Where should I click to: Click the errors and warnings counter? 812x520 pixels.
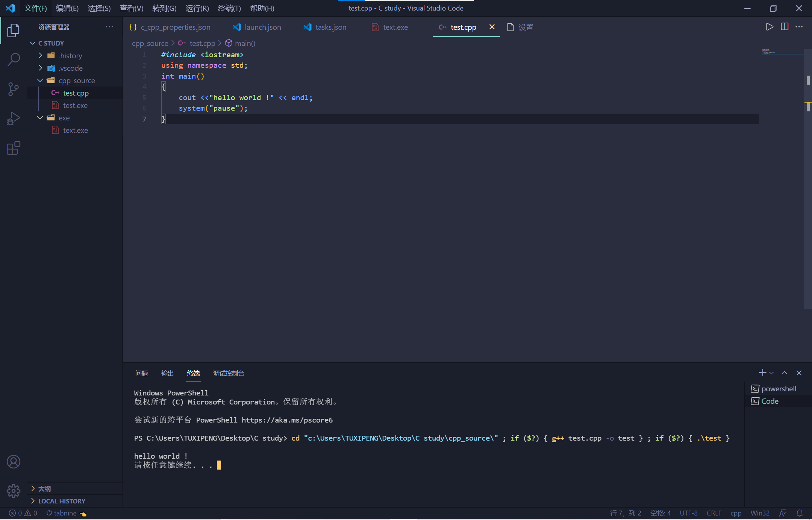pyautogui.click(x=23, y=513)
